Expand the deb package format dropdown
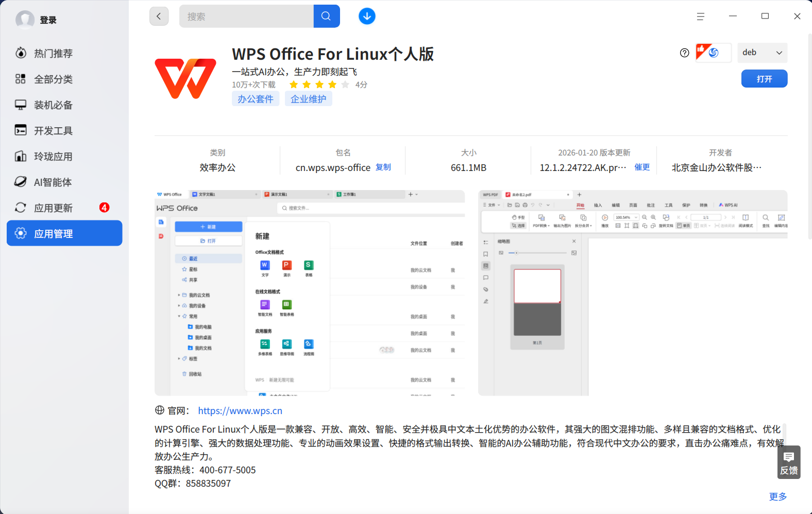This screenshot has height=514, width=812. (763, 53)
